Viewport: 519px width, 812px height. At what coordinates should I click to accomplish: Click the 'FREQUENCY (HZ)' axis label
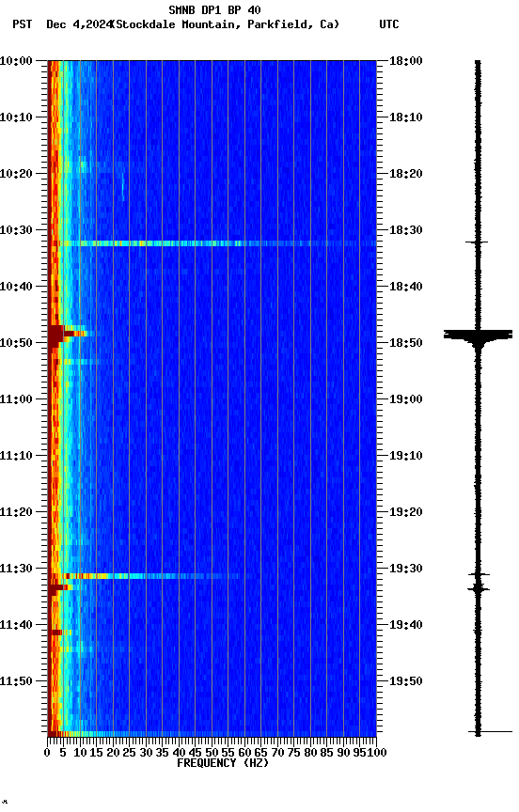223,764
